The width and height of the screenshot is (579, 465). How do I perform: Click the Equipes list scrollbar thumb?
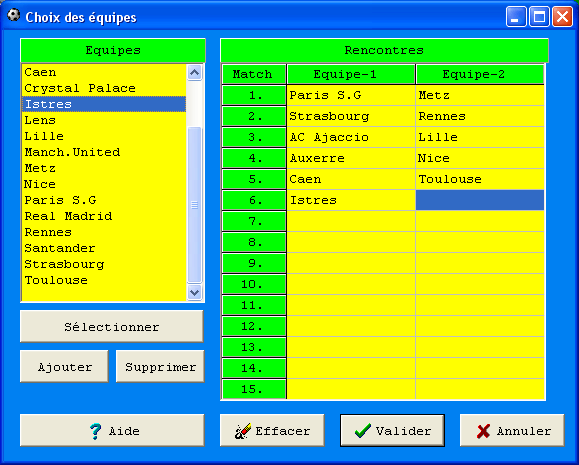(x=195, y=205)
